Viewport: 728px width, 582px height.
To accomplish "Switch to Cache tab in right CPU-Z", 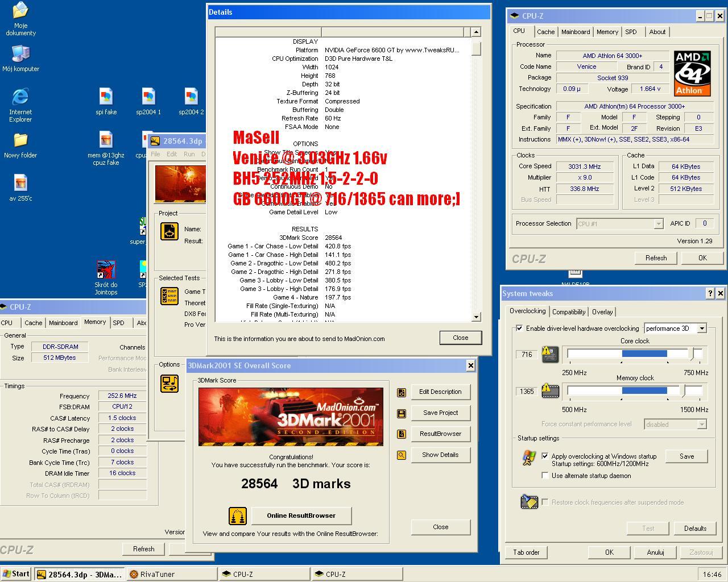I will (546, 32).
